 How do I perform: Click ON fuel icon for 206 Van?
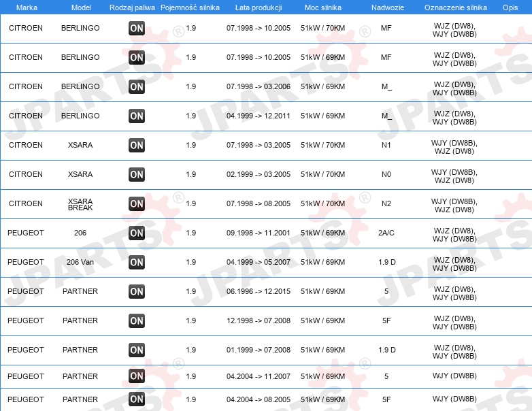[x=137, y=262]
